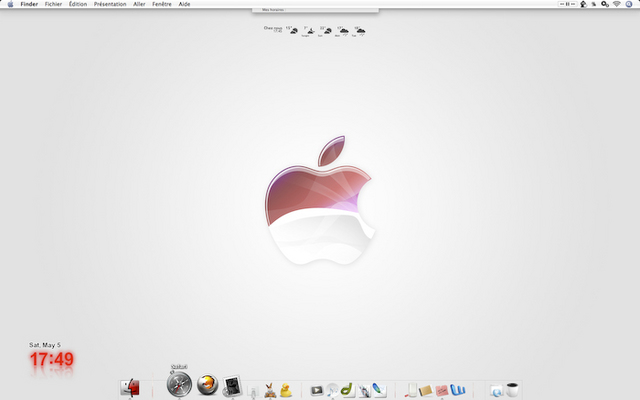Open the video player icon in dock

[x=316, y=391]
